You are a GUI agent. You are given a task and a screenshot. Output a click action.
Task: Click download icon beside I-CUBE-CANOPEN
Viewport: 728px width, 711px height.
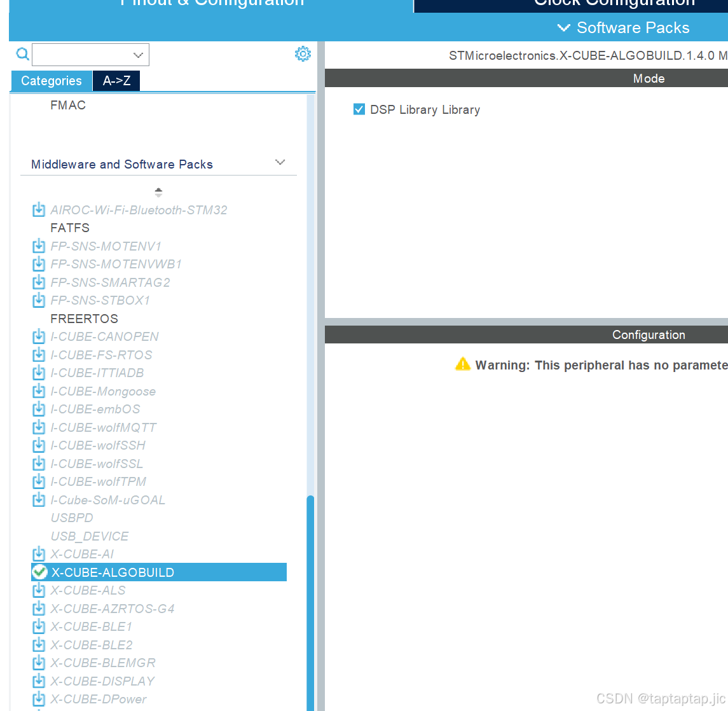pyautogui.click(x=39, y=336)
